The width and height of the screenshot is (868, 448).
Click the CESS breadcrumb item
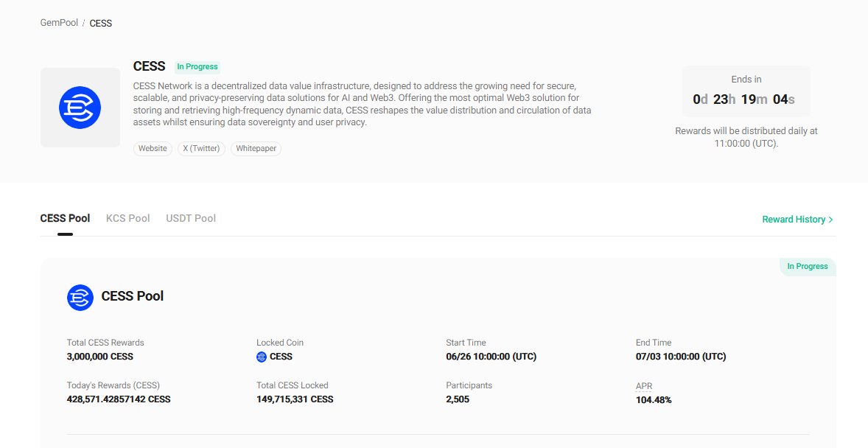point(101,24)
